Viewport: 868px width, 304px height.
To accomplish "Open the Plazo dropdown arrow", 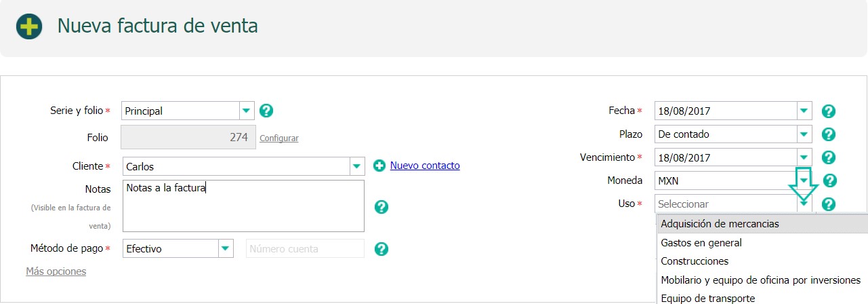I will (x=804, y=134).
